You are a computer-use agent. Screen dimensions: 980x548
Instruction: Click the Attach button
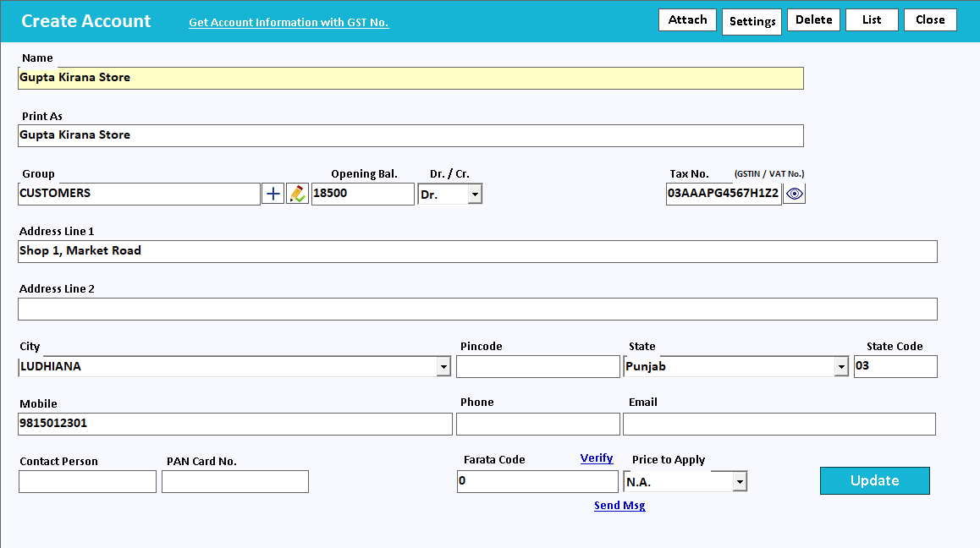[687, 20]
